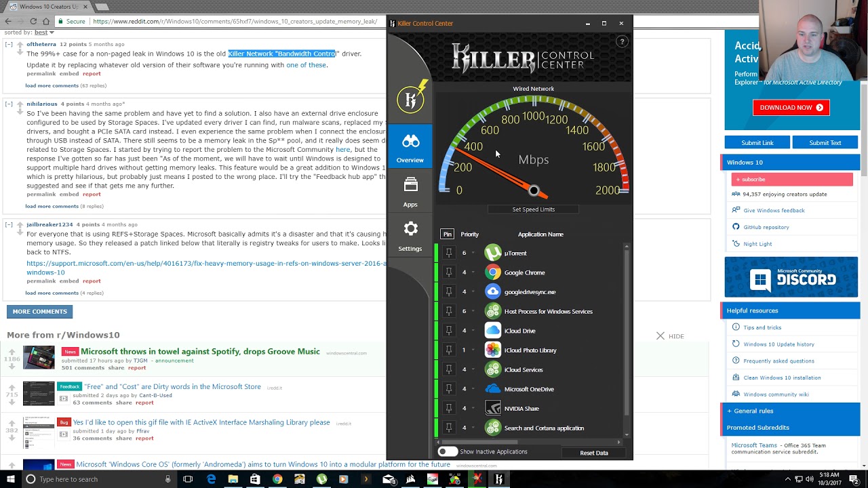The image size is (868, 488).
Task: Click the µTorrent app icon in list
Action: 493,253
